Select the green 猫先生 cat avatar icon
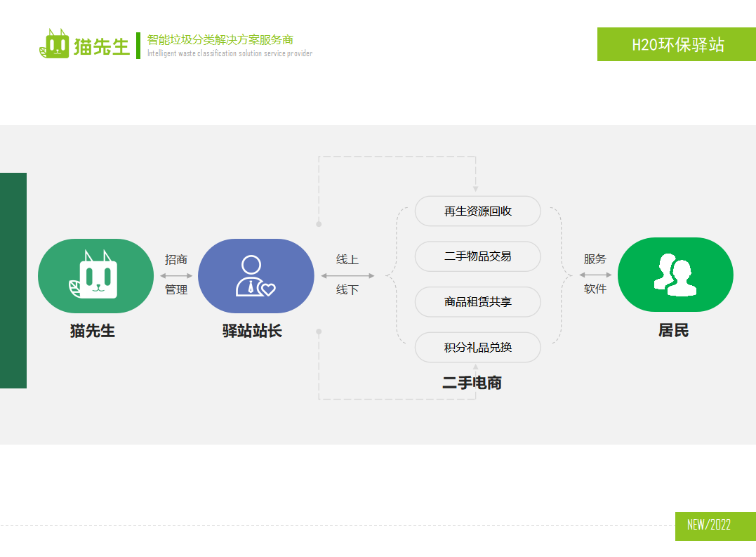Viewport: 756px width, 557px height. pos(95,275)
